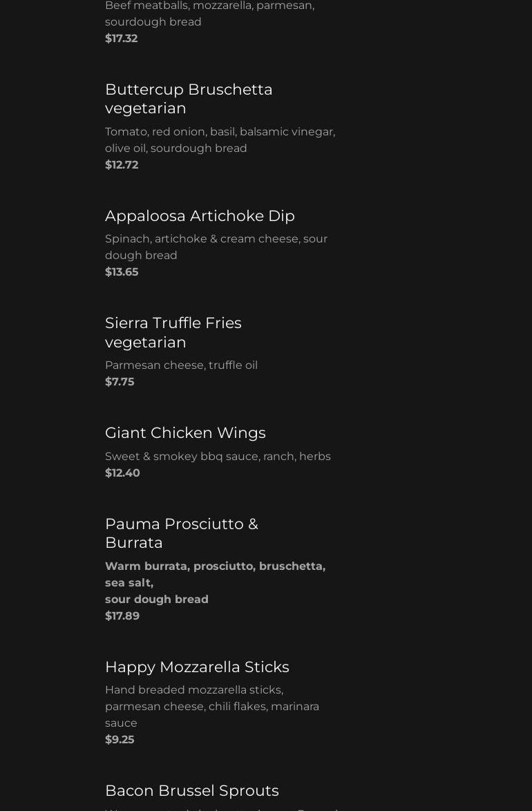
Task: Click the Bacon Brussel Sprouts heading
Action: 192,790
